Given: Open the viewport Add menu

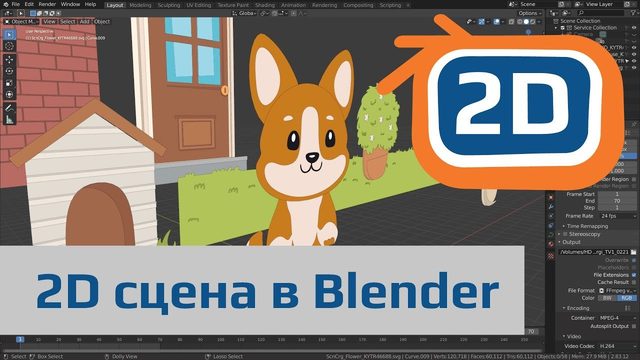Looking at the screenshot, I should point(84,22).
